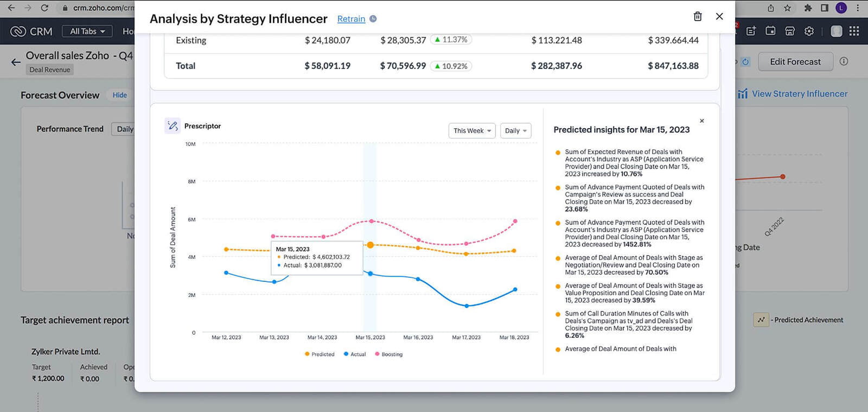Click the forecast refresh icon
The height and width of the screenshot is (412, 868).
click(x=745, y=62)
